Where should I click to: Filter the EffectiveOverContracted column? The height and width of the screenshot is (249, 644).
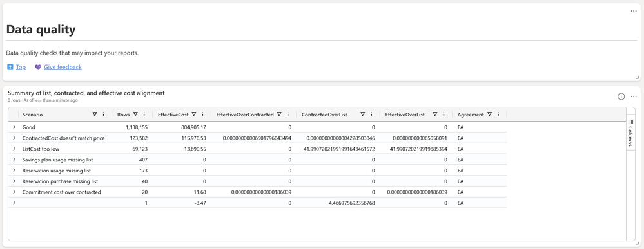click(279, 115)
